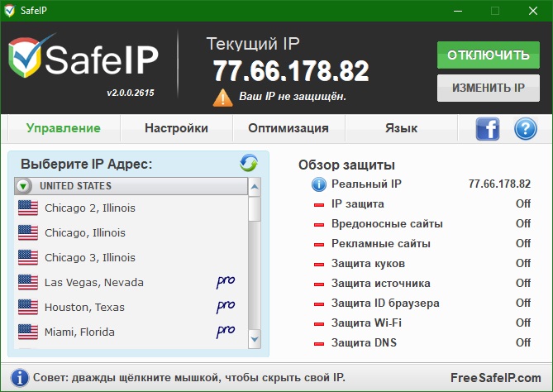The image size is (553, 392).
Task: Click the SafeIP shield logo
Action: [24, 57]
